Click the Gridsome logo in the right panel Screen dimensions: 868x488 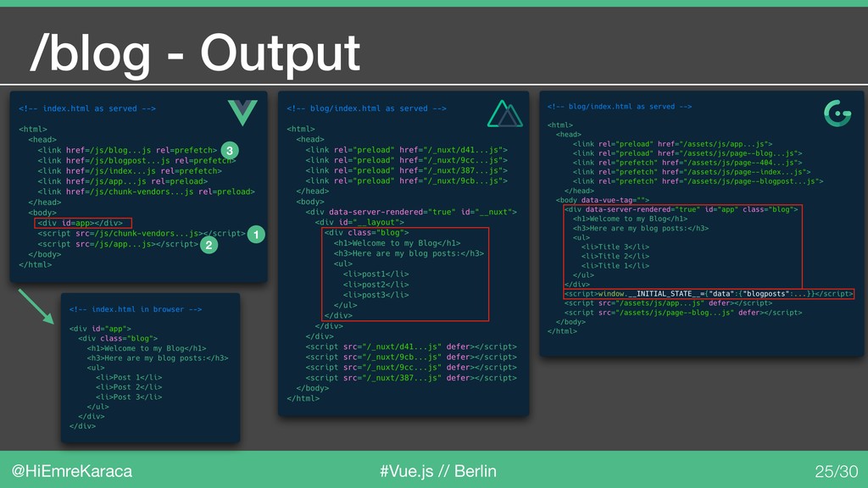pyautogui.click(x=837, y=114)
